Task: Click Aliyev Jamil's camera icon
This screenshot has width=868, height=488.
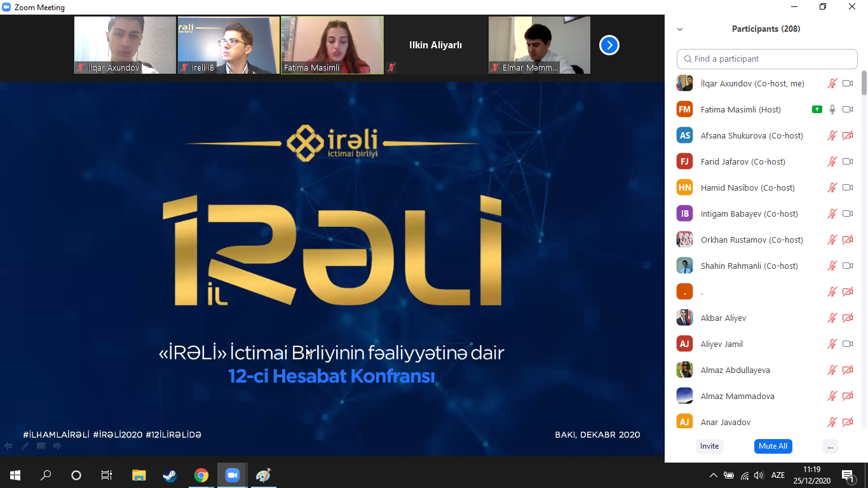Action: click(848, 344)
